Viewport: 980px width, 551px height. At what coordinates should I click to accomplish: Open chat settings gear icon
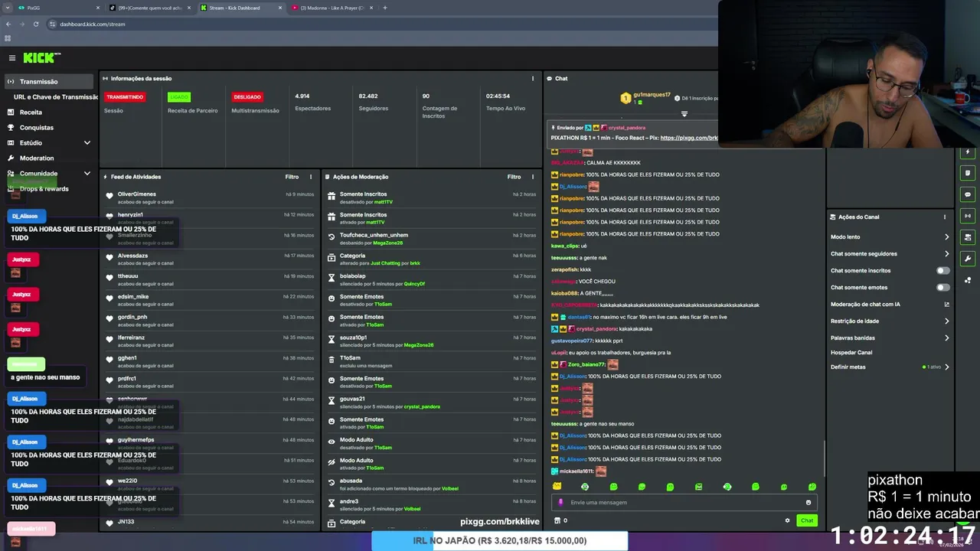pyautogui.click(x=787, y=520)
